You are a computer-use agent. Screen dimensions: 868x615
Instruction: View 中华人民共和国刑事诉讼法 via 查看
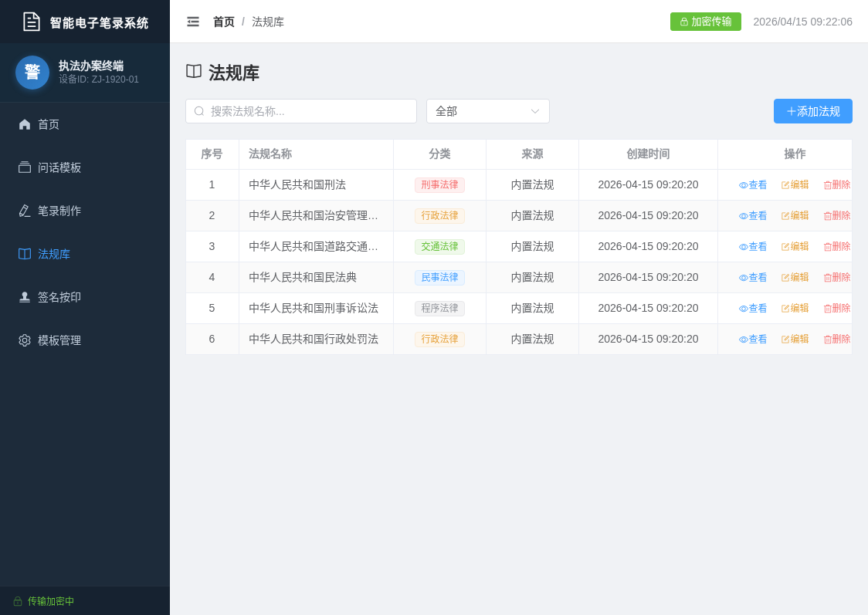[x=753, y=308]
